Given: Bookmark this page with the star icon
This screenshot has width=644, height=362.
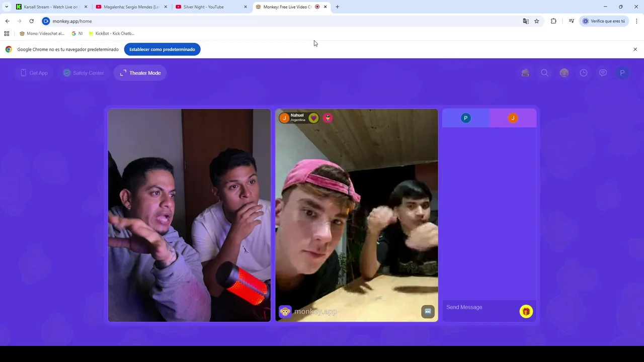Looking at the screenshot, I should [x=537, y=21].
